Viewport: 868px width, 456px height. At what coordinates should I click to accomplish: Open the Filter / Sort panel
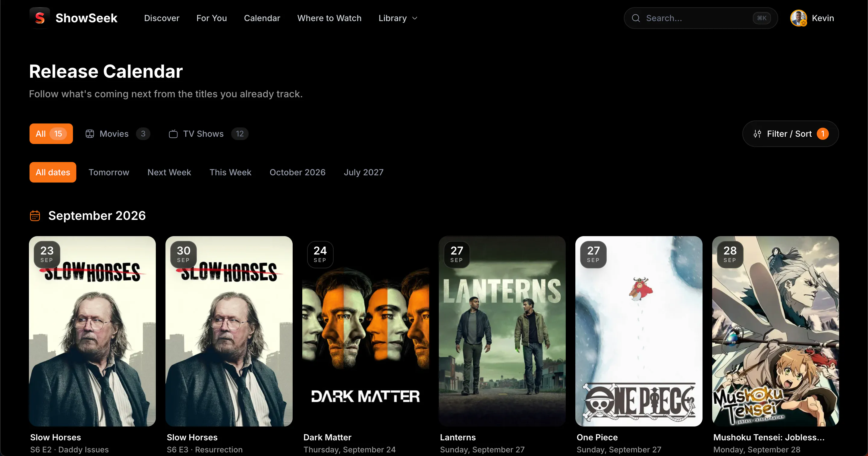pos(791,134)
